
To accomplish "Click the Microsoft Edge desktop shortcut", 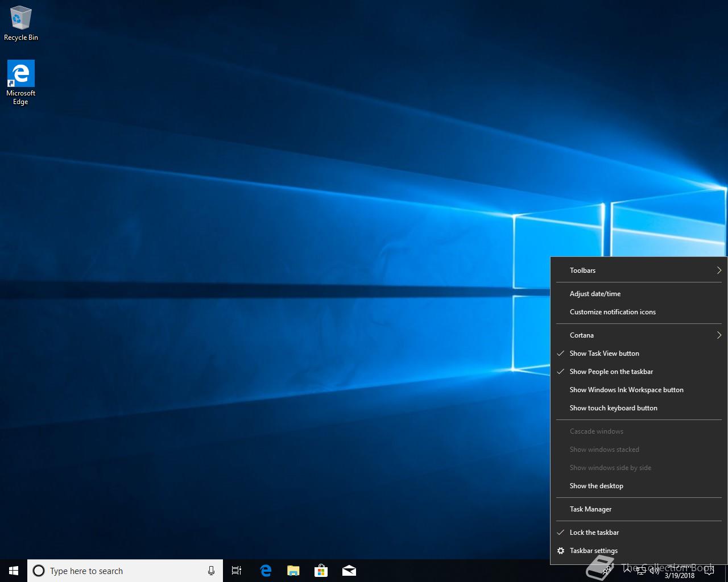I will click(x=20, y=82).
